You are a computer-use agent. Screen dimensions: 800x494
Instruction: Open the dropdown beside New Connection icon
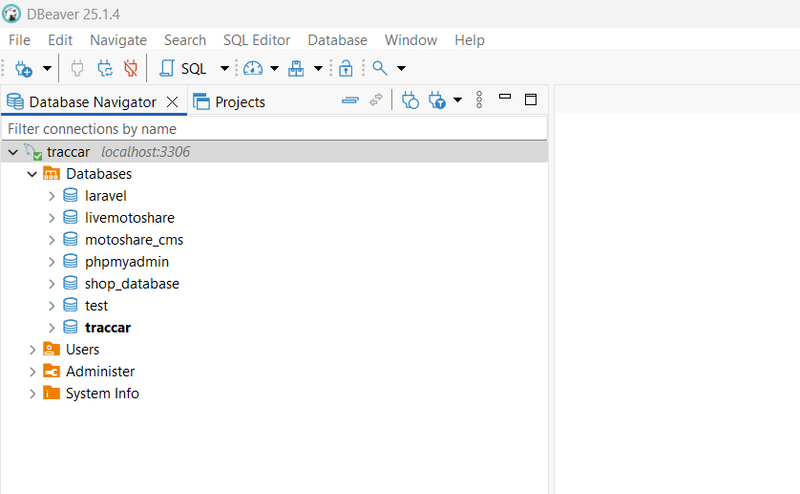47,68
